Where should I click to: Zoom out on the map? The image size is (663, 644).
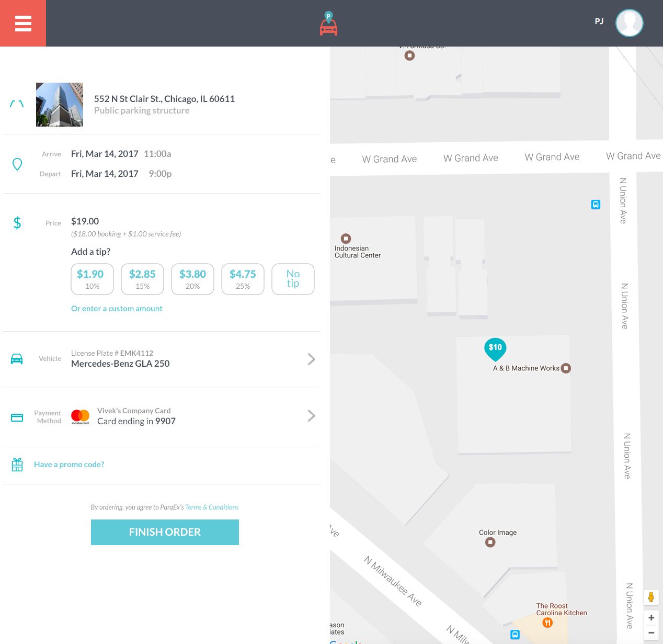click(x=651, y=632)
